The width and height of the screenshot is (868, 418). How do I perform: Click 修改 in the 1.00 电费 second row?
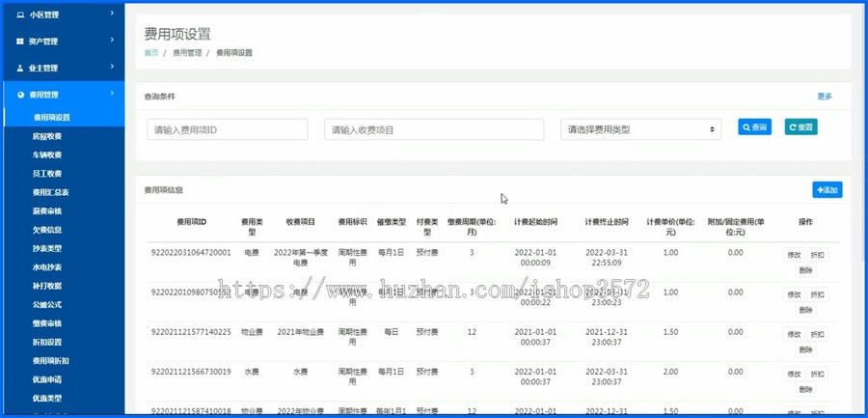[794, 295]
